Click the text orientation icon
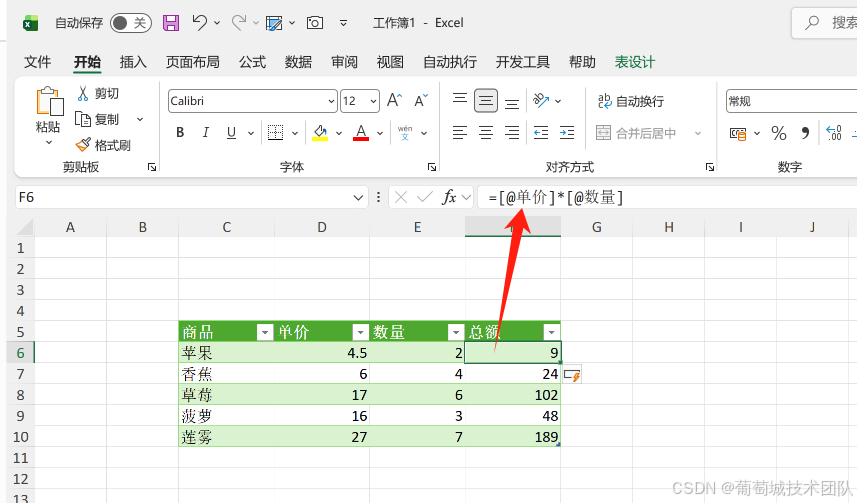857x503 pixels. pos(541,101)
